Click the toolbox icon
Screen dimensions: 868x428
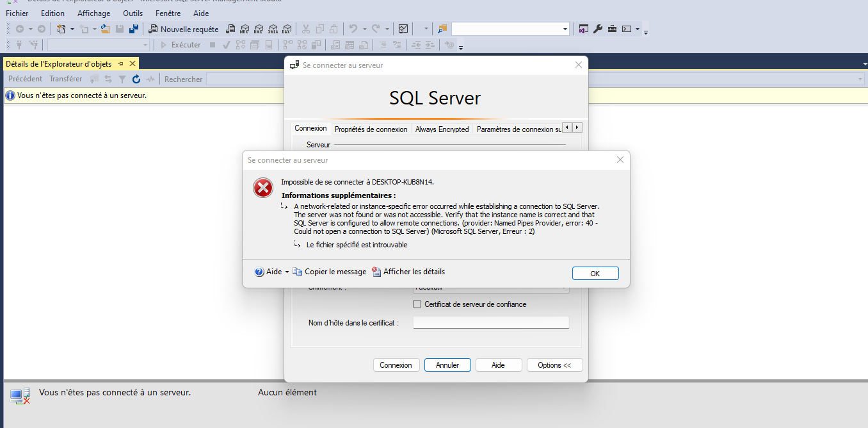point(613,29)
